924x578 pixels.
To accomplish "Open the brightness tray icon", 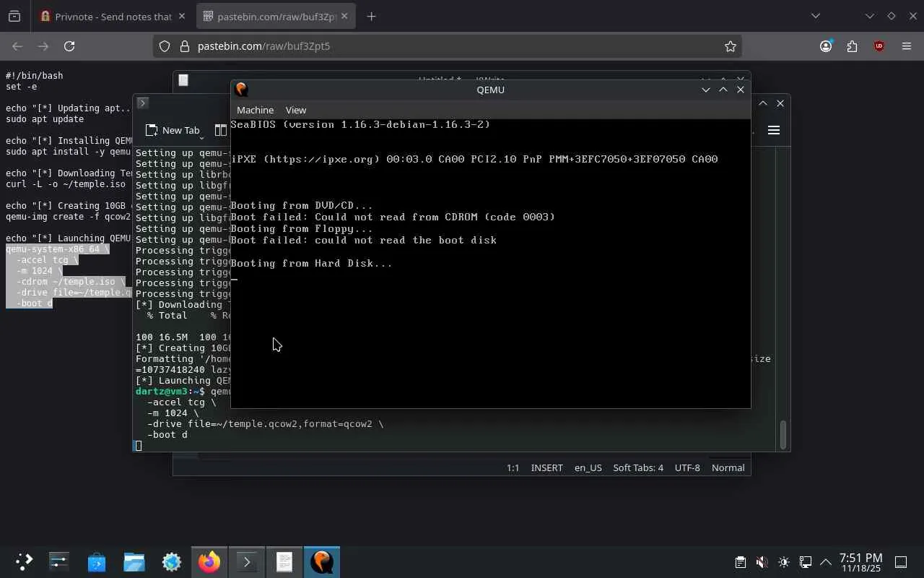I will pos(784,562).
